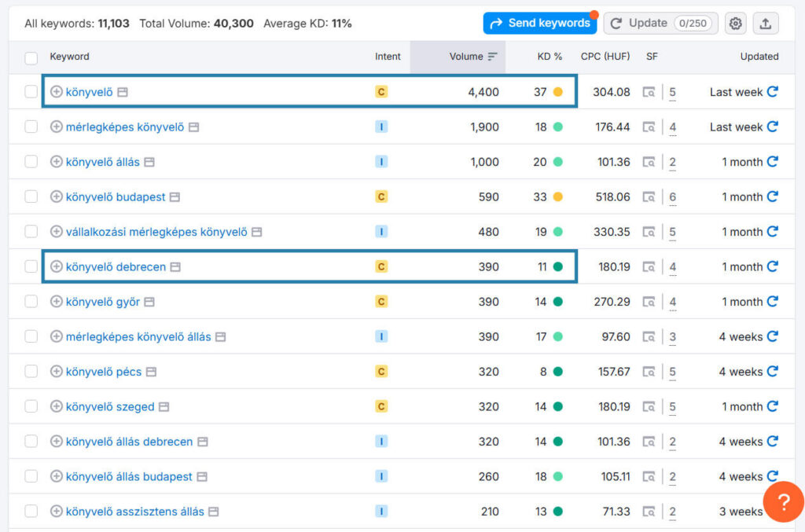The width and height of the screenshot is (805, 532).
Task: Add mérlegképes könyvelő via plus icon
Action: (57, 127)
